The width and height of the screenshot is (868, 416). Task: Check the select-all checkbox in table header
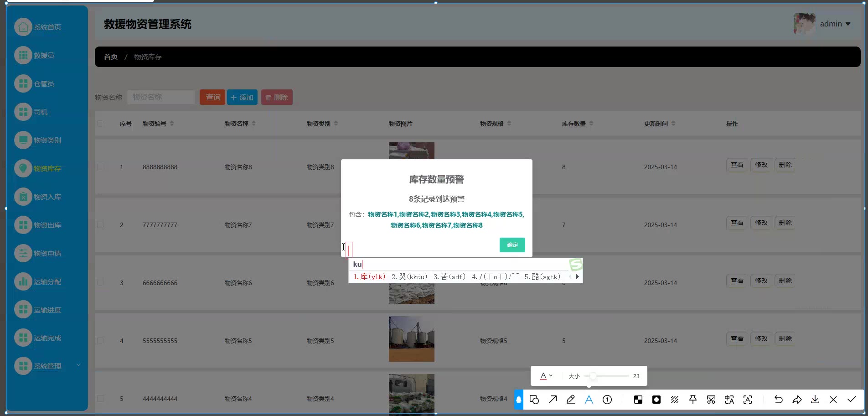[x=100, y=124]
